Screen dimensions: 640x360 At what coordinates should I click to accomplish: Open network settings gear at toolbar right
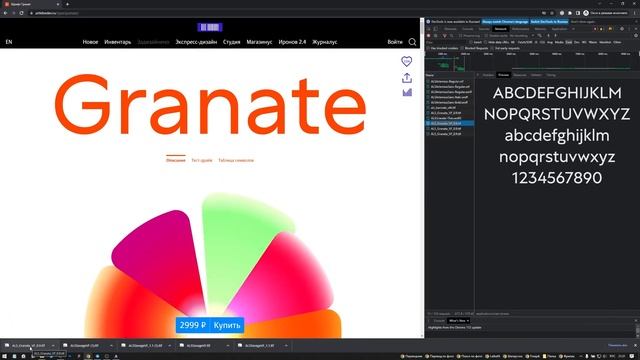pos(636,36)
